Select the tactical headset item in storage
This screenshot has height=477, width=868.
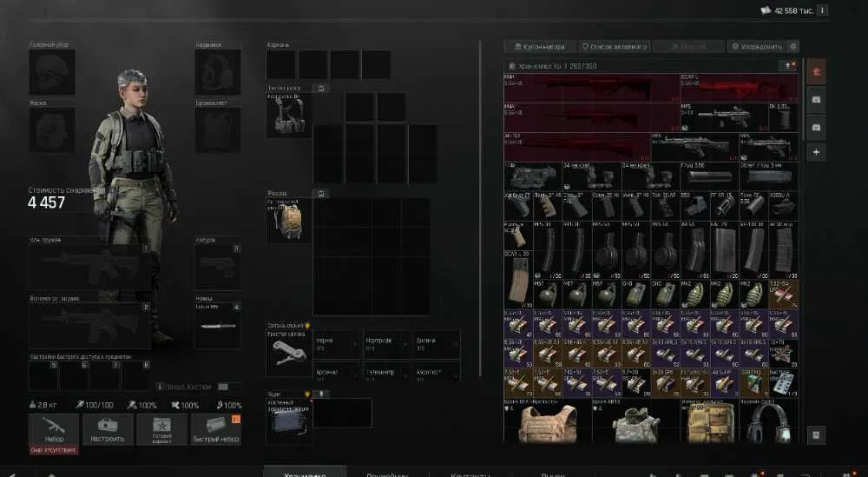click(x=769, y=421)
